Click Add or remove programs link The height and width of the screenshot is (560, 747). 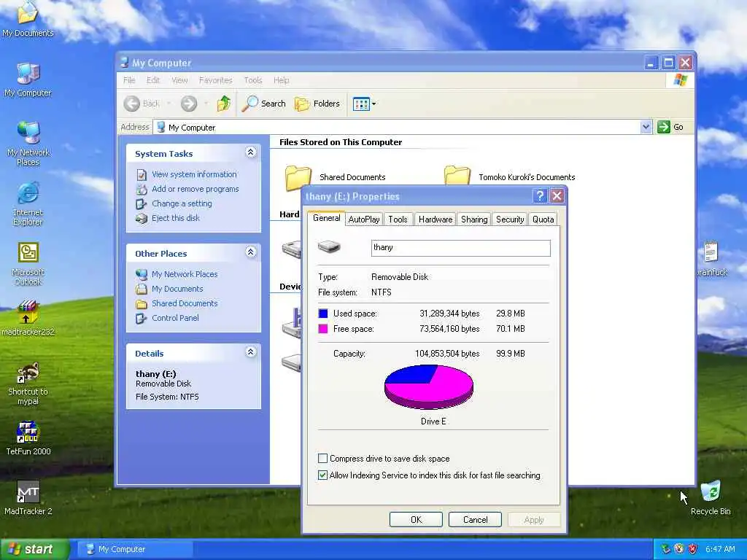[x=195, y=189]
